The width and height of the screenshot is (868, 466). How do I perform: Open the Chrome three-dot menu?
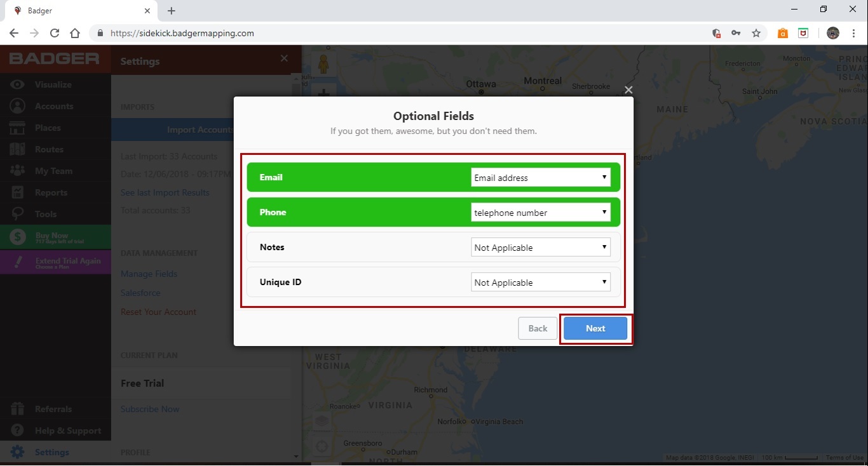click(x=853, y=33)
